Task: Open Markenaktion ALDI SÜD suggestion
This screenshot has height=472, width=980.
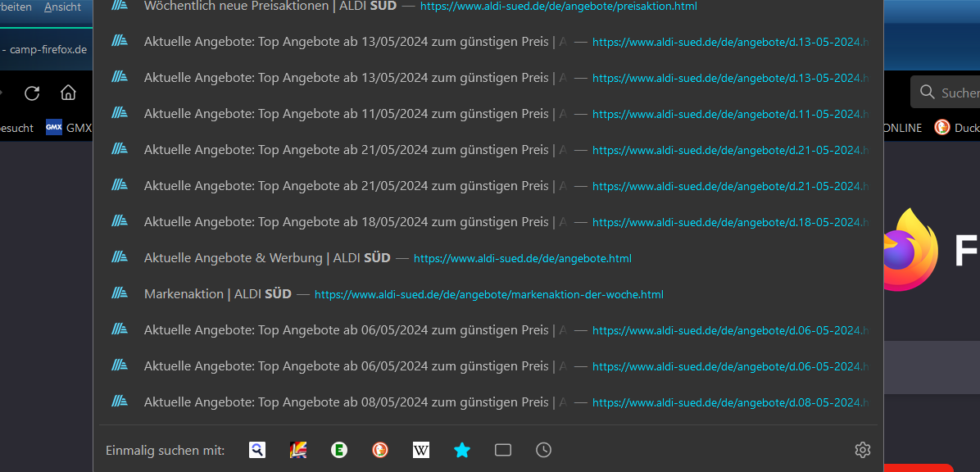Action: 488,294
